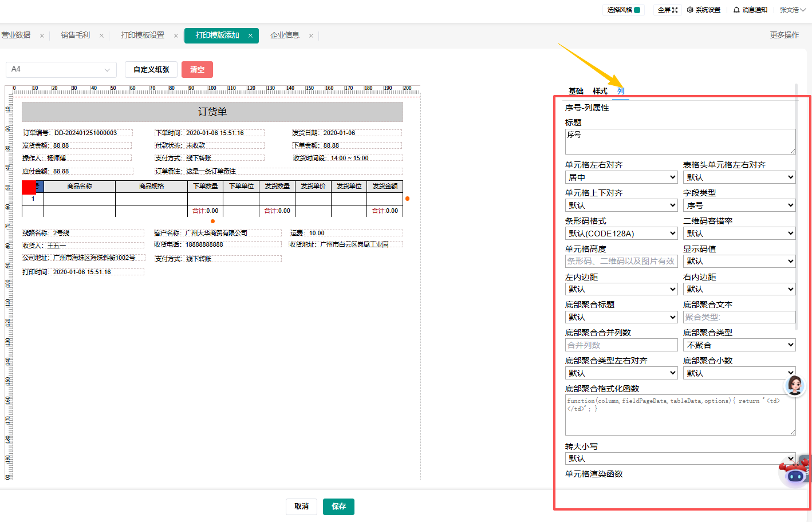Open 字段类型 dropdown showing 序号
This screenshot has height=522, width=812.
[739, 205]
